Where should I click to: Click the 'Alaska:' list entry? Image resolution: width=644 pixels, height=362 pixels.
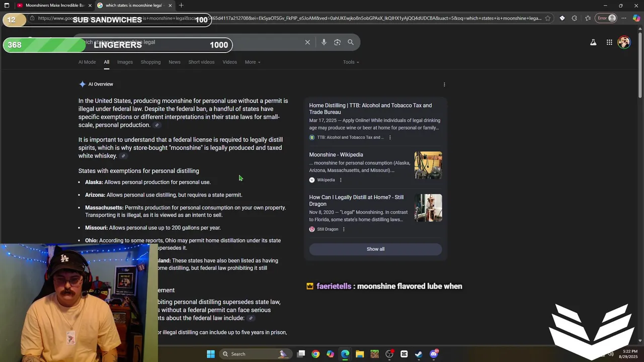tap(148, 183)
